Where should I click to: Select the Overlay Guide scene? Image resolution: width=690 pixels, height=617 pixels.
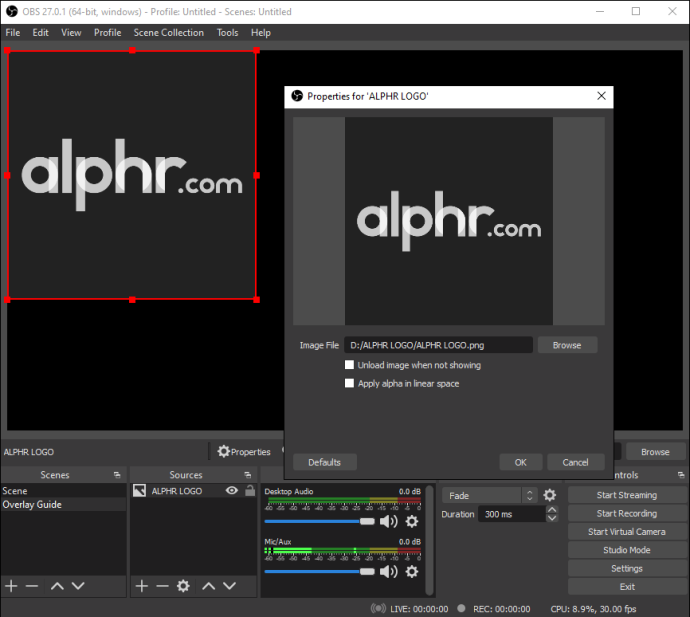click(64, 504)
